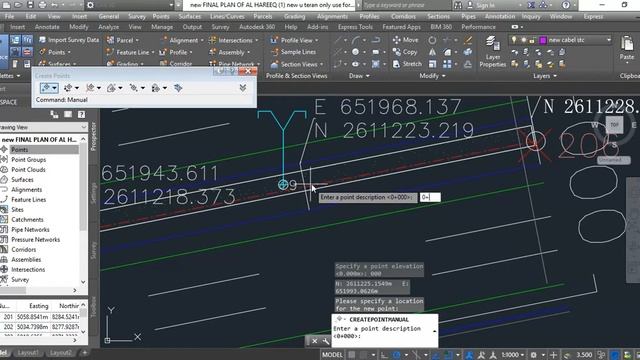Click point 201 row in point list
The image size is (640, 360).
41,317
